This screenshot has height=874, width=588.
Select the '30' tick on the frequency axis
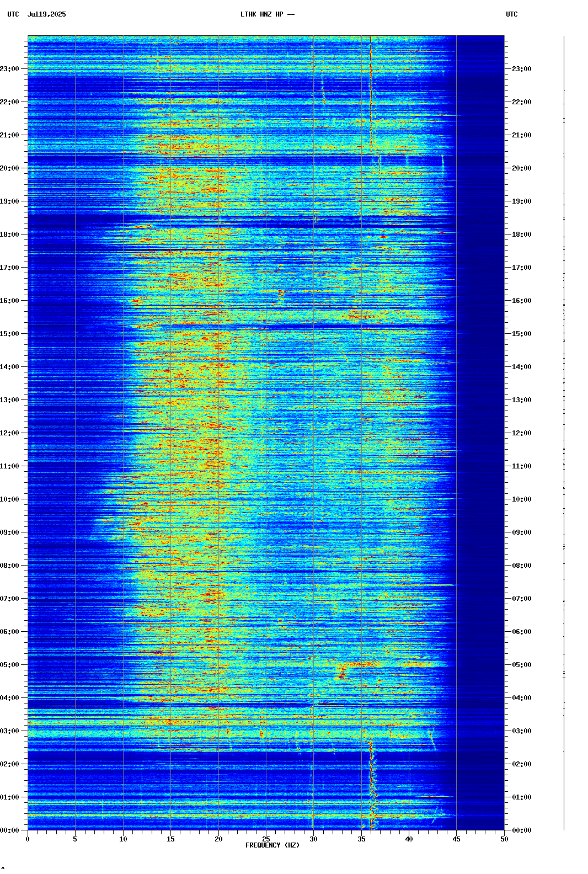313,839
